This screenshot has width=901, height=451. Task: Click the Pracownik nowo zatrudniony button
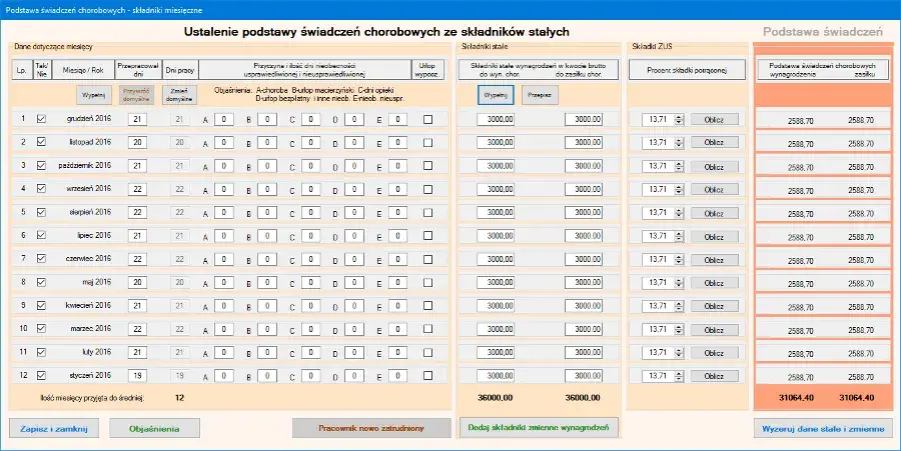pyautogui.click(x=371, y=428)
